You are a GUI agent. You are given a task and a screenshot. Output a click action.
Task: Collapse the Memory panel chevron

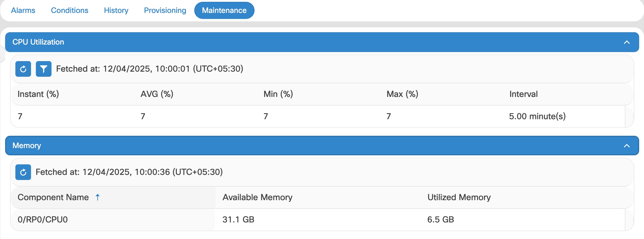point(627,146)
